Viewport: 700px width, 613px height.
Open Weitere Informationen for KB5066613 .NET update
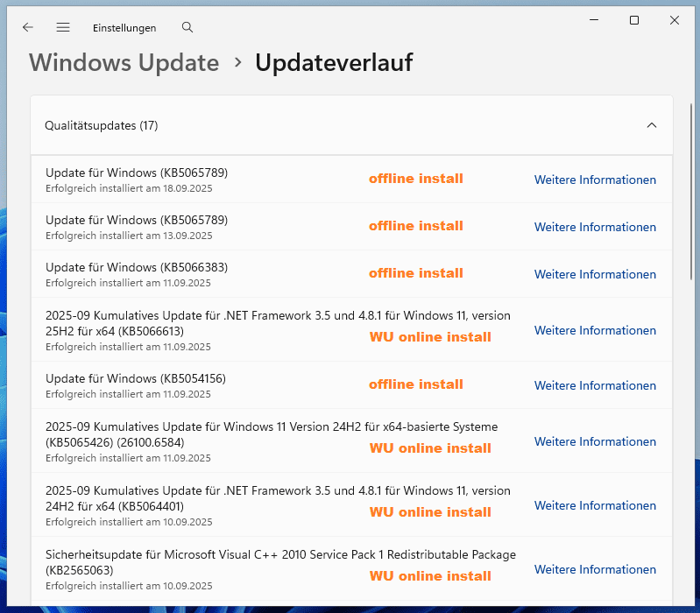pyautogui.click(x=595, y=330)
